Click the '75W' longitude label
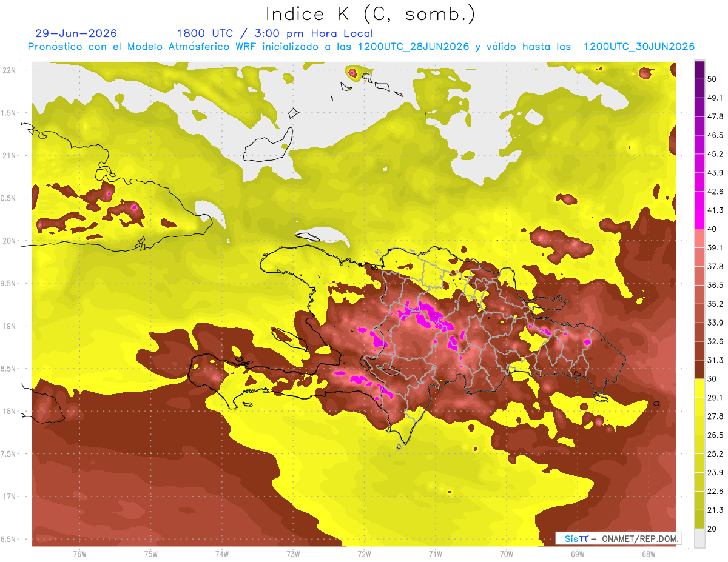Viewport: 728px width, 562px height. (151, 554)
